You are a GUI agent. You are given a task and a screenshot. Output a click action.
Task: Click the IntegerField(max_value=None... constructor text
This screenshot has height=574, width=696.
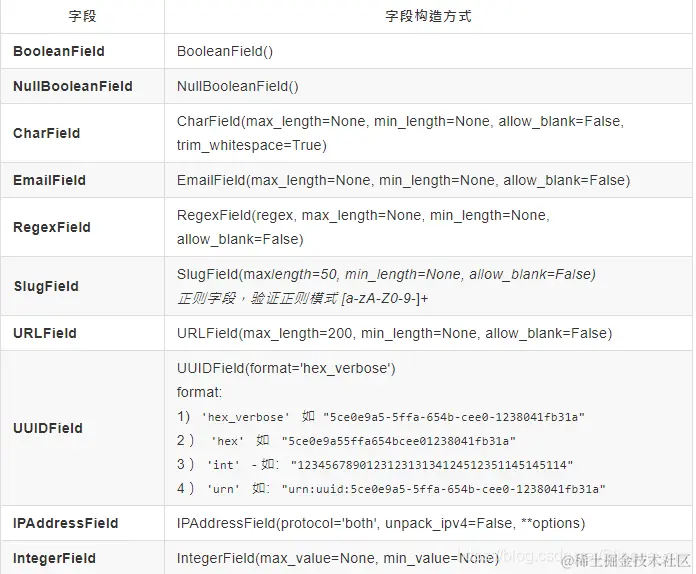(x=338, y=558)
